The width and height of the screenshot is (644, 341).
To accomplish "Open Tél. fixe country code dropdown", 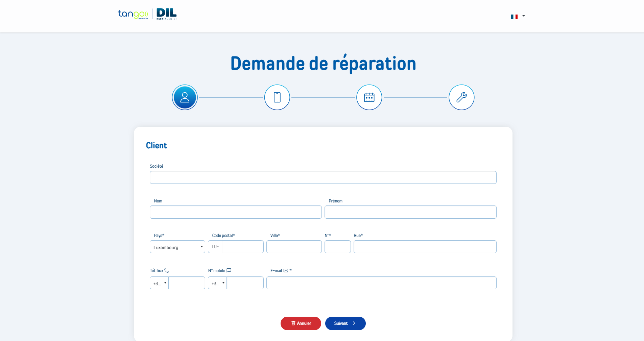I will tap(159, 283).
